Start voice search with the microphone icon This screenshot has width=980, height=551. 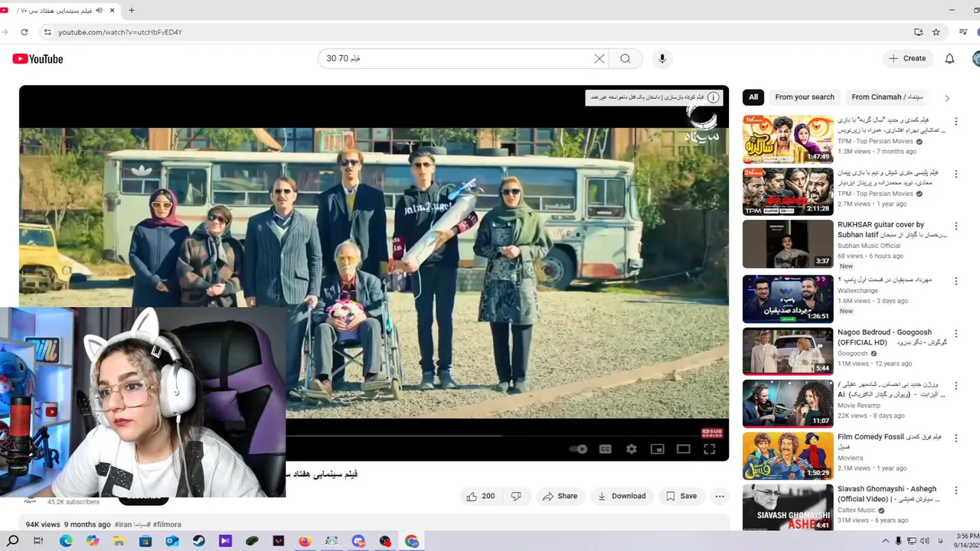pos(662,59)
